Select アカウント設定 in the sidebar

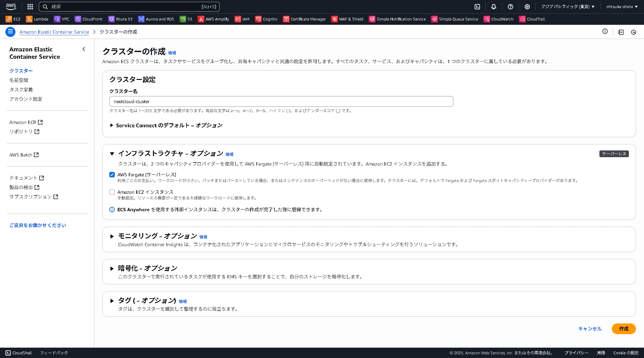pyautogui.click(x=26, y=99)
